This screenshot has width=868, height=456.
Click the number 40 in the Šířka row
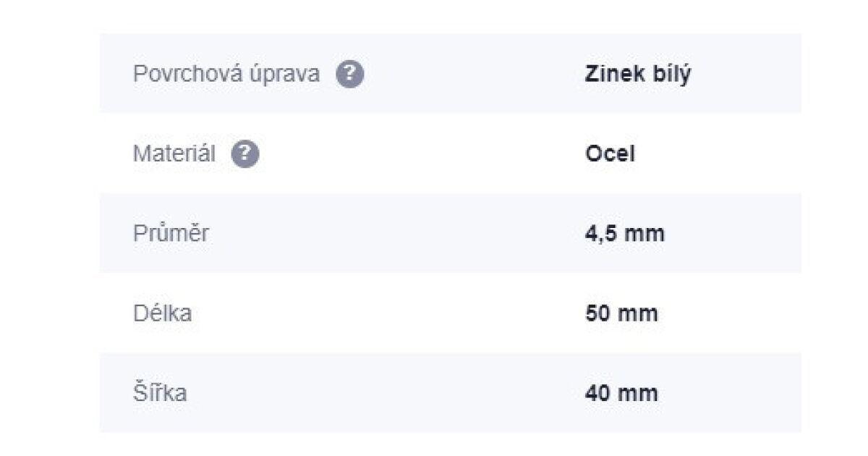[598, 394]
